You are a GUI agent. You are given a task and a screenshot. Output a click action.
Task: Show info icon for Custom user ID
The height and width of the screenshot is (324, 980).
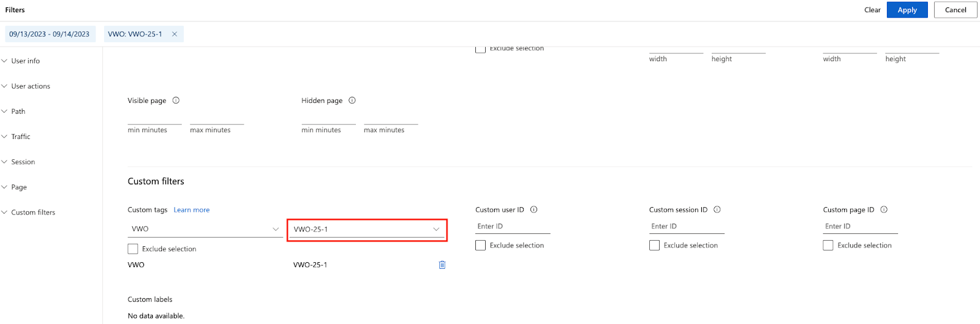(x=534, y=209)
